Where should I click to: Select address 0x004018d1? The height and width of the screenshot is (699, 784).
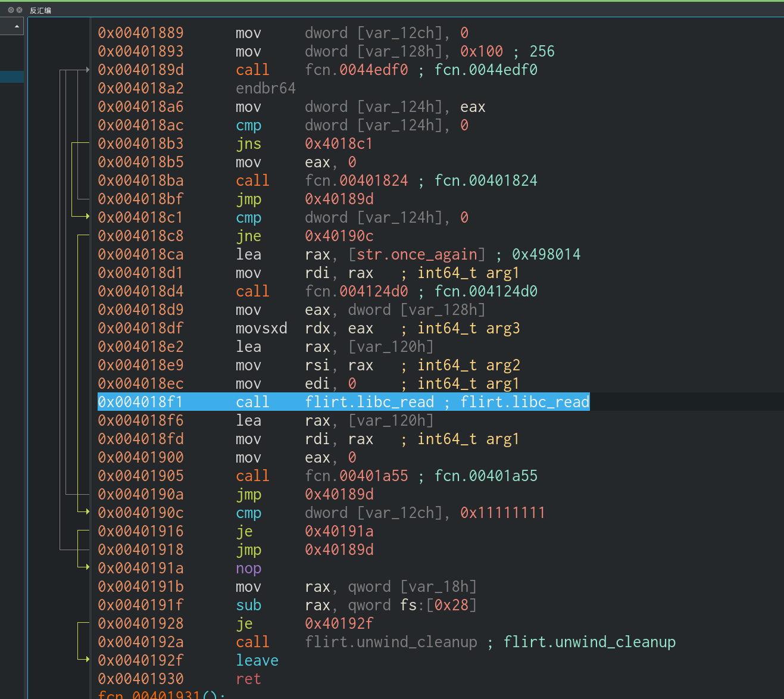point(140,273)
